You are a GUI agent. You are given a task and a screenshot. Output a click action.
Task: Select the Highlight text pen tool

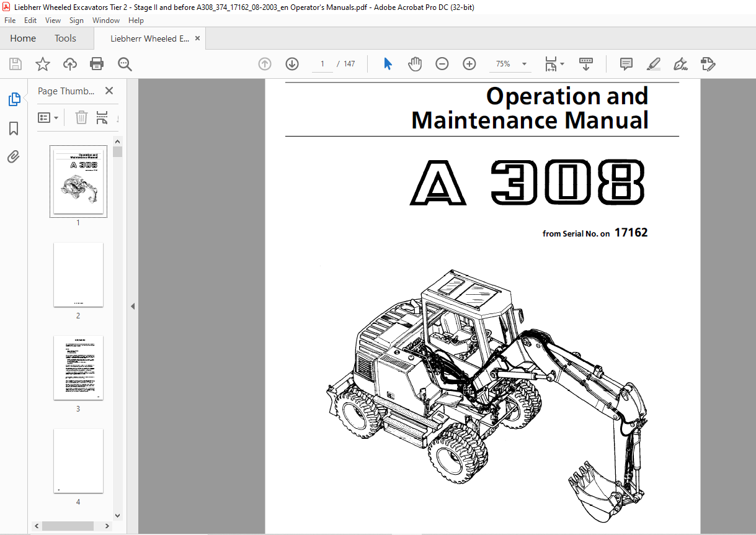click(654, 64)
